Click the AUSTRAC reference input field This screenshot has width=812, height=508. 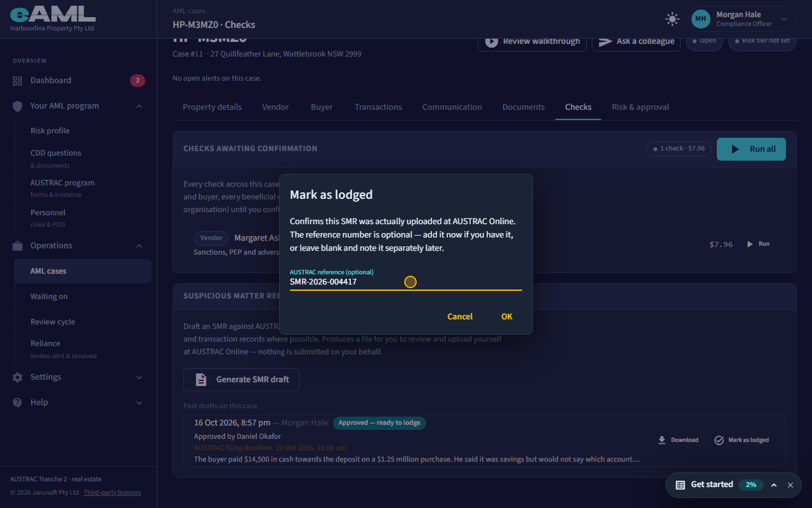[406, 279]
